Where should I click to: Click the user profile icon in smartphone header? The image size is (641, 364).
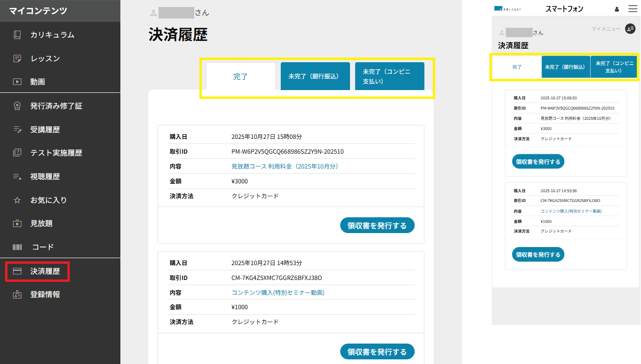tap(617, 9)
